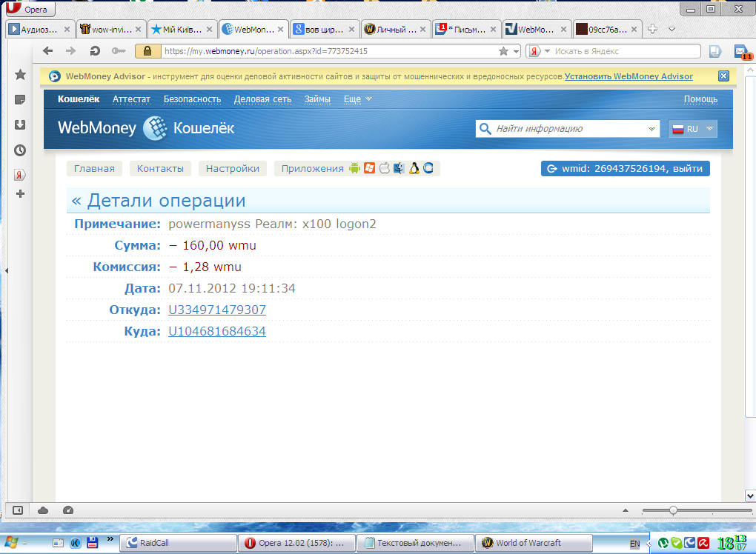
Task: Open World of Warcraft from the taskbar
Action: [x=534, y=543]
